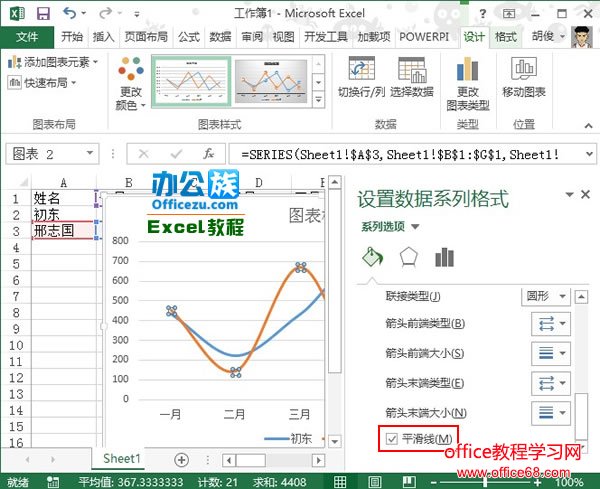Switch to the Format (格式) tab

tap(505, 37)
